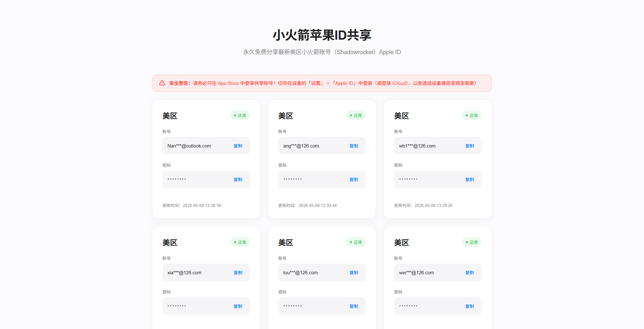
Task: Click 美区 heading on wb1***@126.com card
Action: point(402,116)
